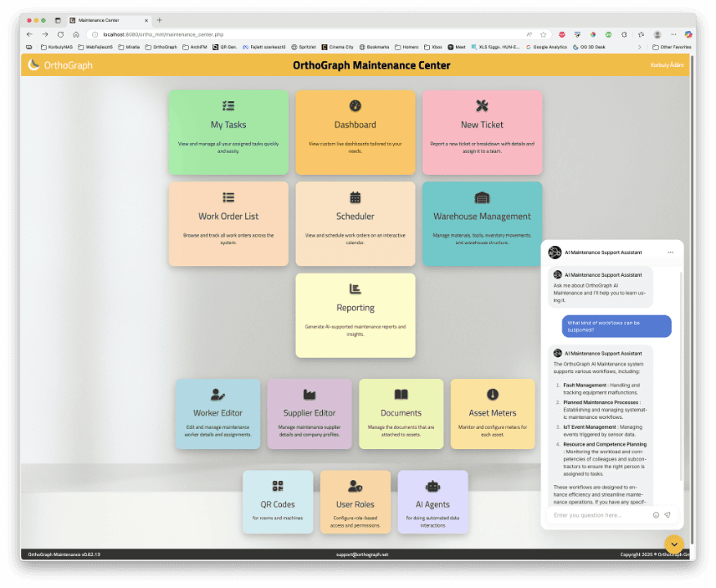Click the Documents open-book icon
The width and height of the screenshot is (716, 588).
(x=401, y=394)
